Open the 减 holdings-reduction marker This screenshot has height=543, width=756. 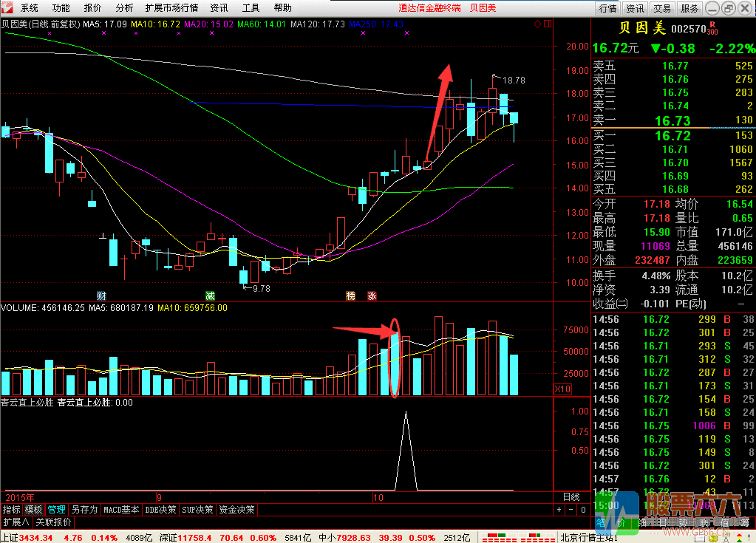[x=210, y=296]
